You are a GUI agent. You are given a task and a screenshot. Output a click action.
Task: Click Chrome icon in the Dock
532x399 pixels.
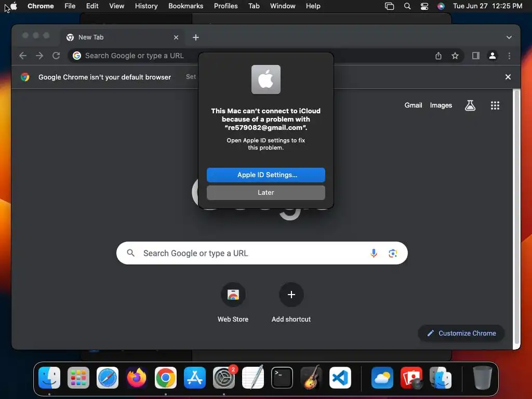pyautogui.click(x=166, y=378)
